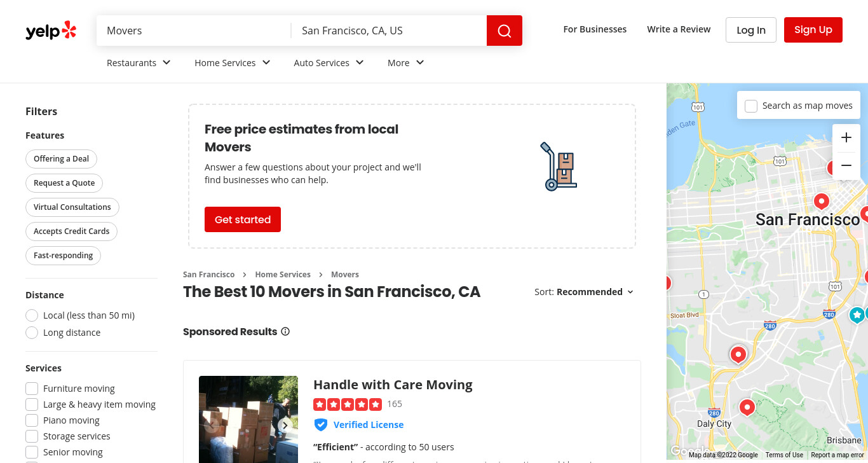Click Home Services breadcrumb
The width and height of the screenshot is (868, 463).
[x=283, y=275]
